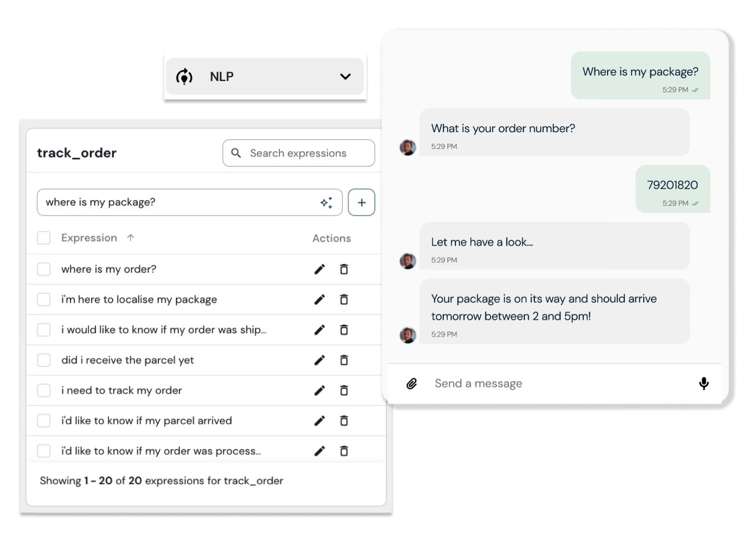This screenshot has width=756, height=536.
Task: Edit "i'd like to know if my parcel arrived"
Action: pos(319,421)
